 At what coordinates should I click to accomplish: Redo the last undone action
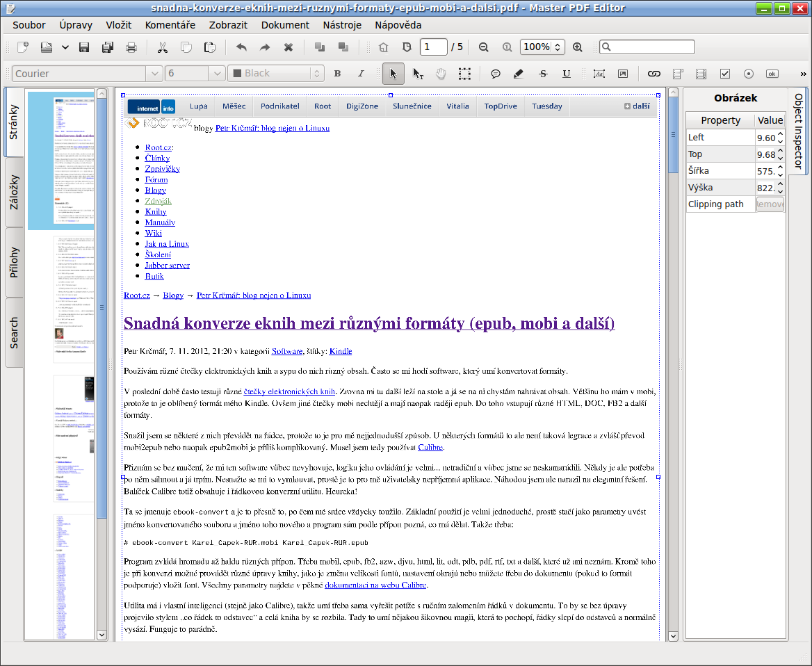pos(265,47)
